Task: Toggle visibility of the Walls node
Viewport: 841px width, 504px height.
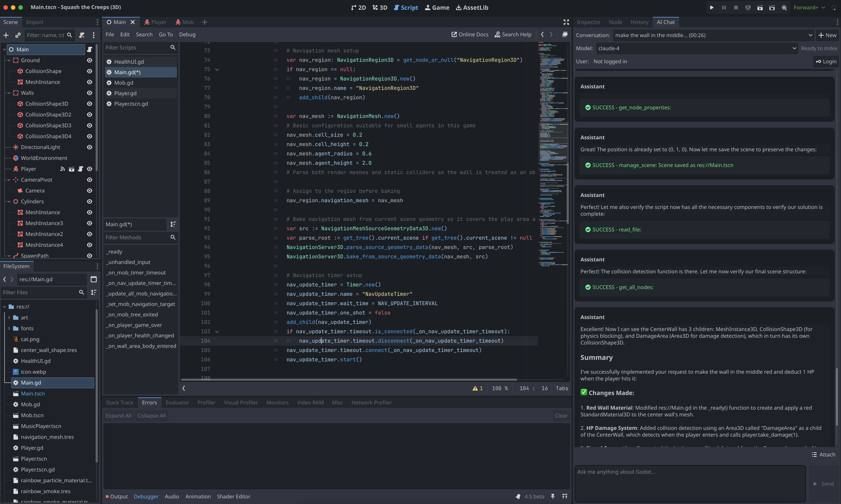Action: point(90,93)
